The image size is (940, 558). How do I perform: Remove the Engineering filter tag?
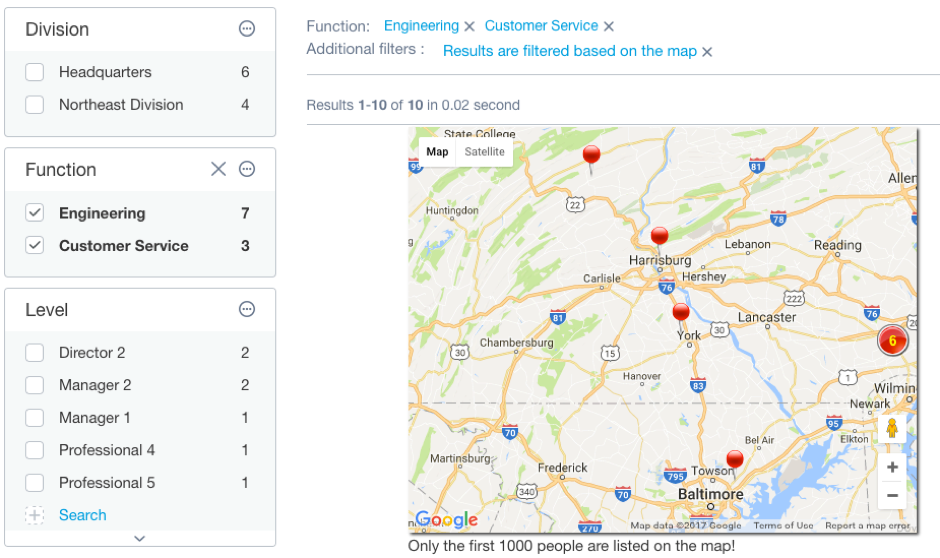[469, 26]
